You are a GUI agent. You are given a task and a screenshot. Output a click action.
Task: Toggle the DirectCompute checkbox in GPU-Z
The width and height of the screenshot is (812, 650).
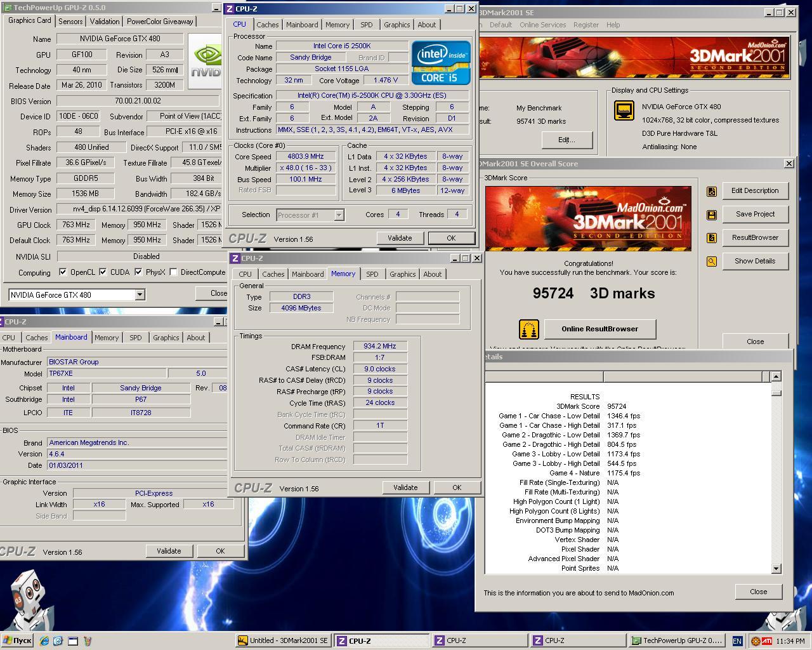pos(173,272)
